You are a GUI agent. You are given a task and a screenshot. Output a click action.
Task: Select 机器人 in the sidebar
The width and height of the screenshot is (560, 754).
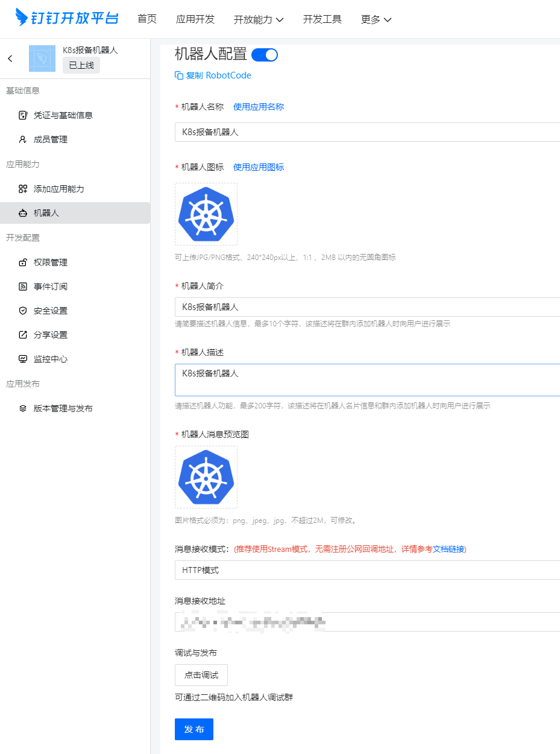[75, 213]
